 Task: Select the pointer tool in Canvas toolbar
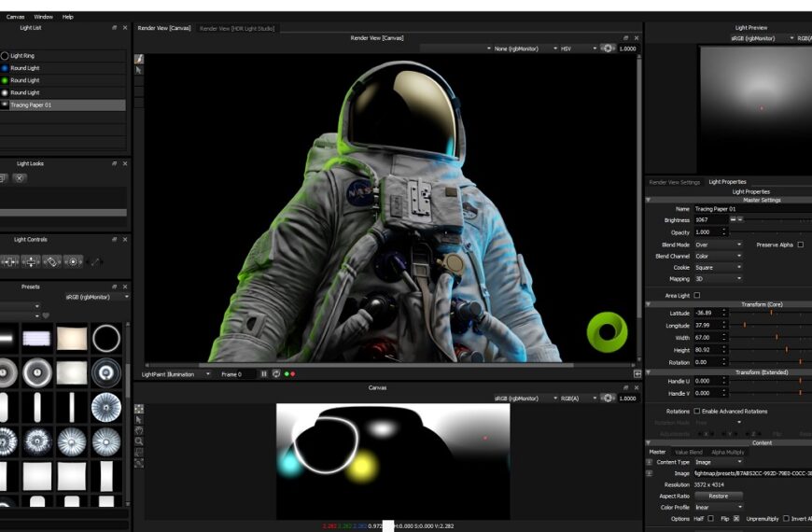[x=139, y=420]
